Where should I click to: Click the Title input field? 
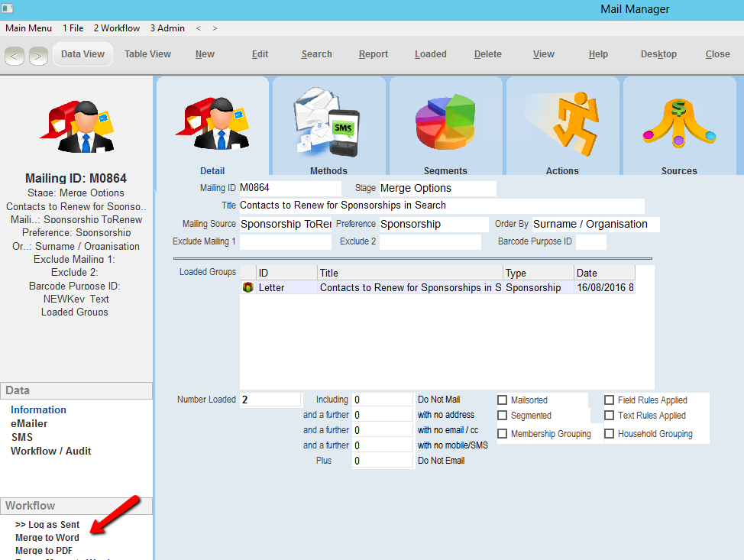[x=441, y=206]
